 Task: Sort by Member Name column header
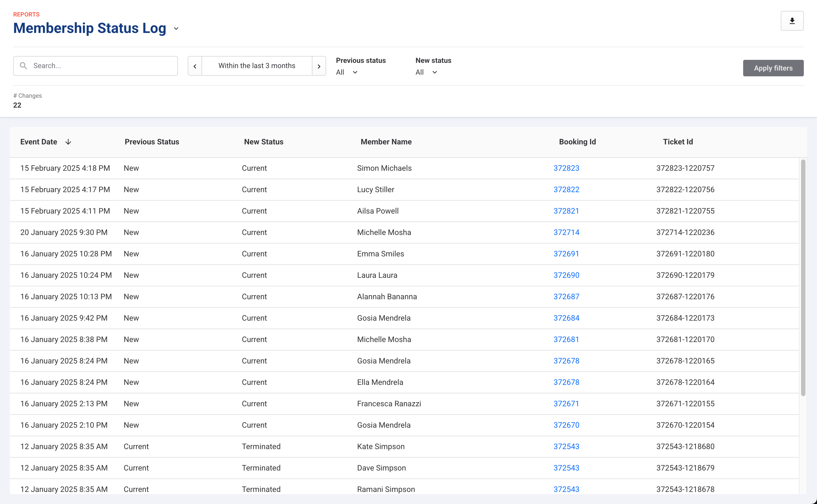tap(386, 142)
